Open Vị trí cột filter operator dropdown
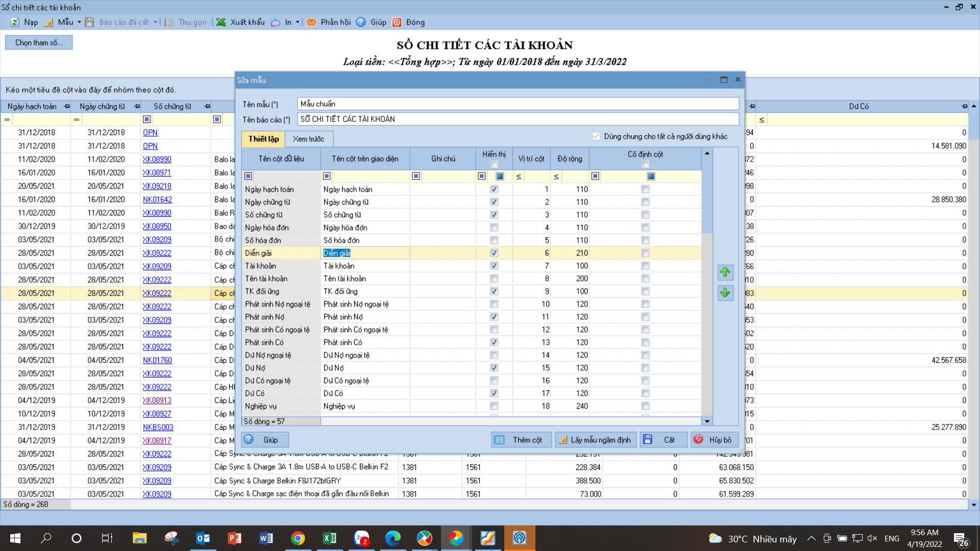980x551 pixels. click(519, 176)
